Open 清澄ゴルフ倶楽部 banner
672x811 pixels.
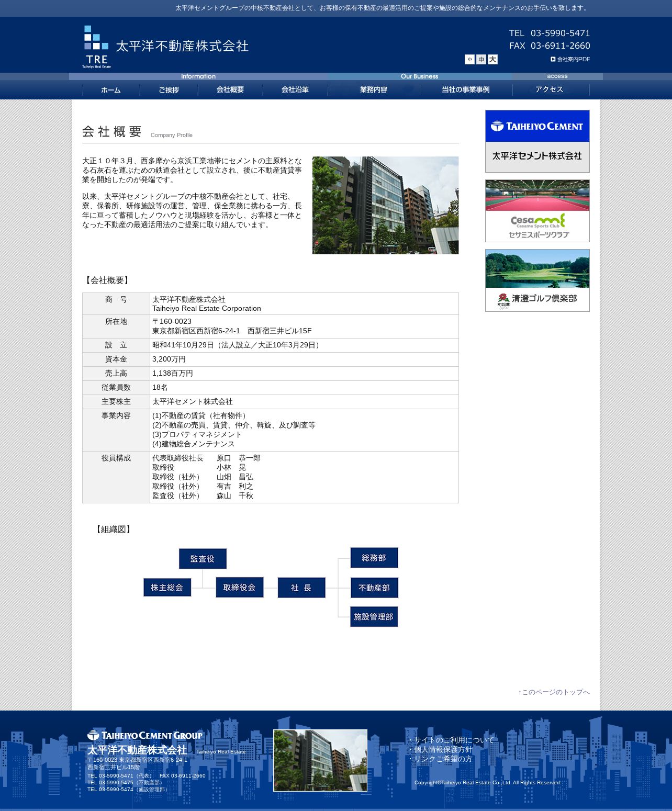pos(537,280)
